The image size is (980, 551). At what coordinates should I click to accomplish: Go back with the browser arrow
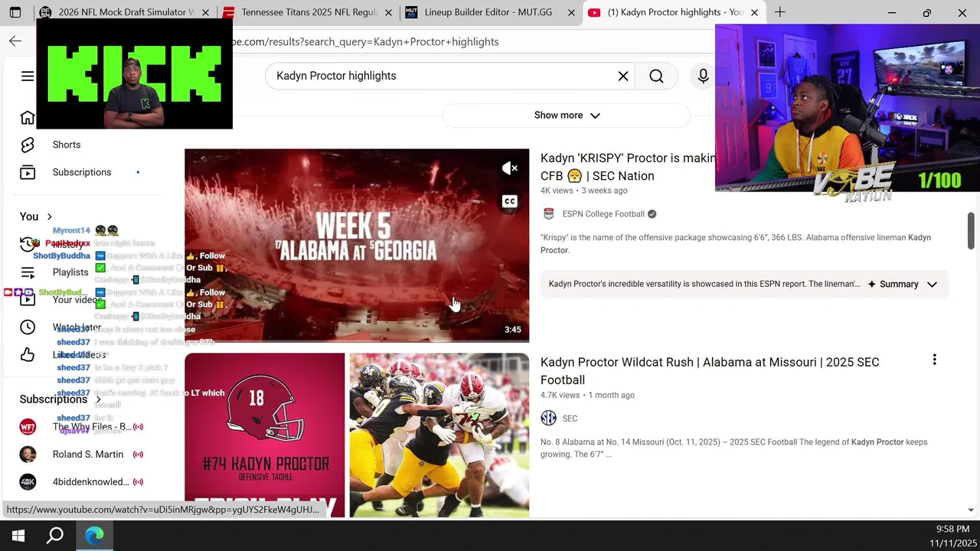tap(15, 41)
